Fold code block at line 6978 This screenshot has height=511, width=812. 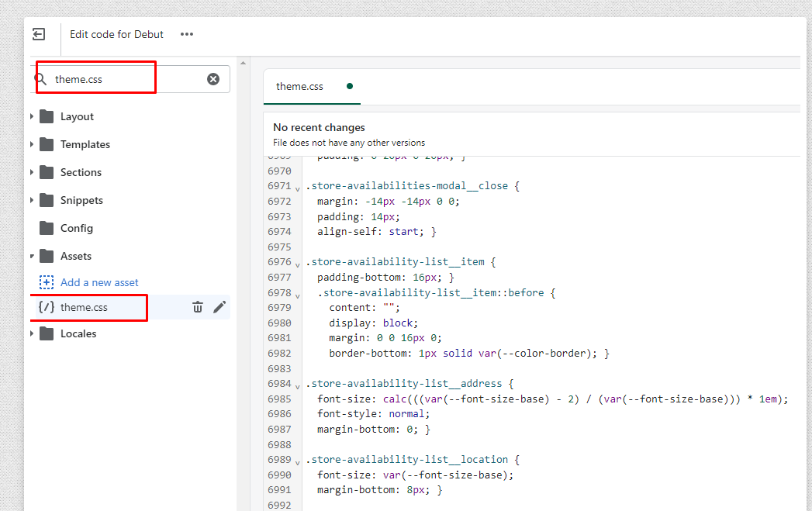coord(298,295)
